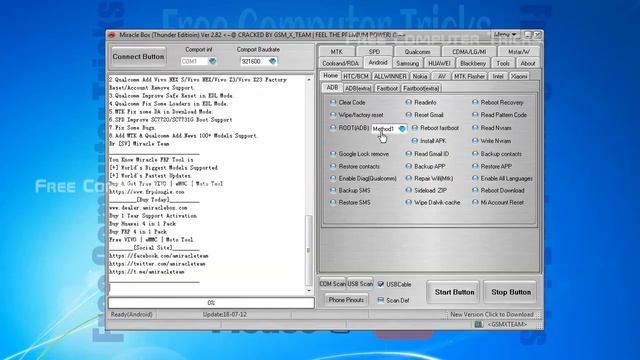Select the Nokia sub-tab
Screen dimensions: 640x360
click(420, 76)
